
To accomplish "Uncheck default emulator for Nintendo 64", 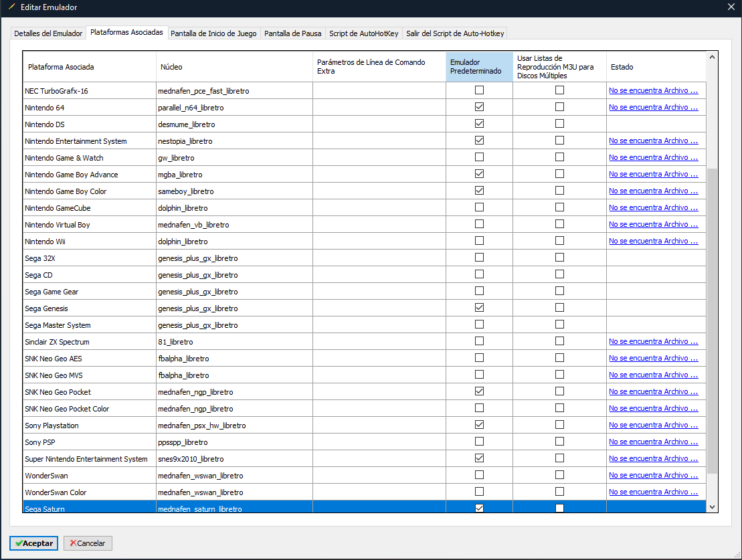I will (479, 107).
